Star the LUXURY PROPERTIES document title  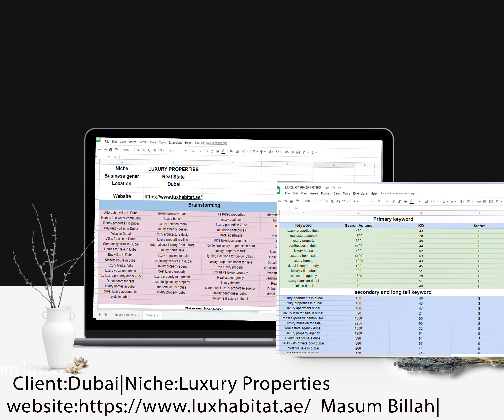[327, 188]
